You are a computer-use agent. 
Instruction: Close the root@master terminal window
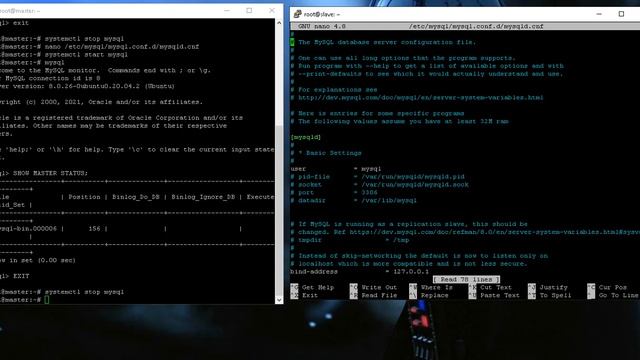pyautogui.click(x=271, y=11)
